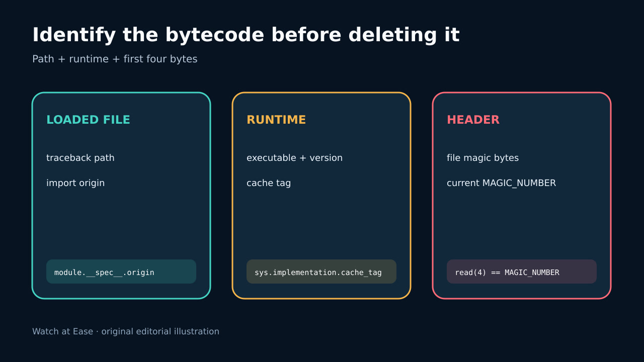The height and width of the screenshot is (362, 644).
Task: Click the HEADER card heading
Action: pyautogui.click(x=473, y=120)
